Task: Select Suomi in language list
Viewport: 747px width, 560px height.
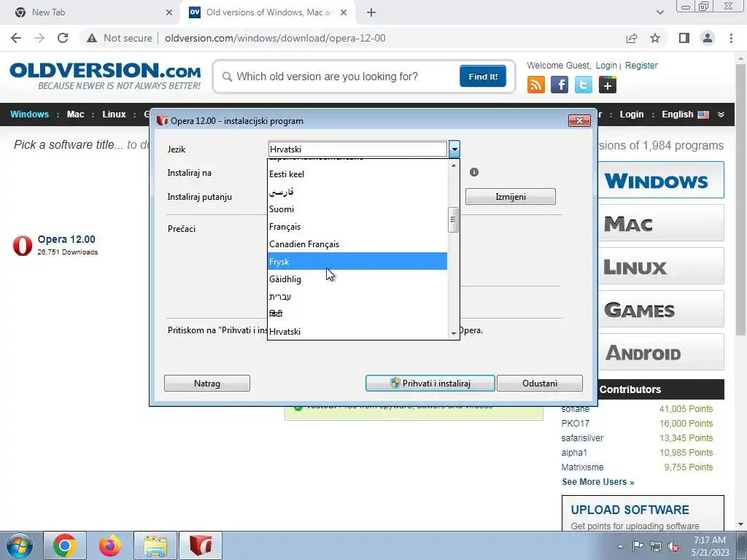Action: (357, 209)
